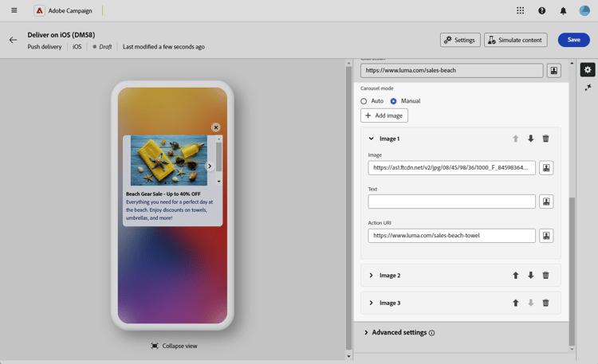Viewport: 598px width, 364px height.
Task: Edit the Image 1 Action URI field
Action: (451, 236)
